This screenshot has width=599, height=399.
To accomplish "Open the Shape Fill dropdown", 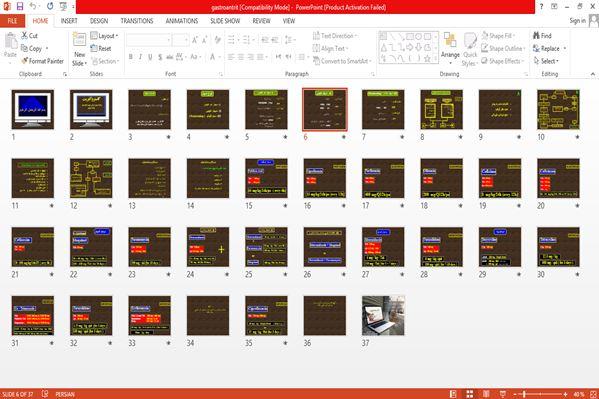I will (x=498, y=36).
